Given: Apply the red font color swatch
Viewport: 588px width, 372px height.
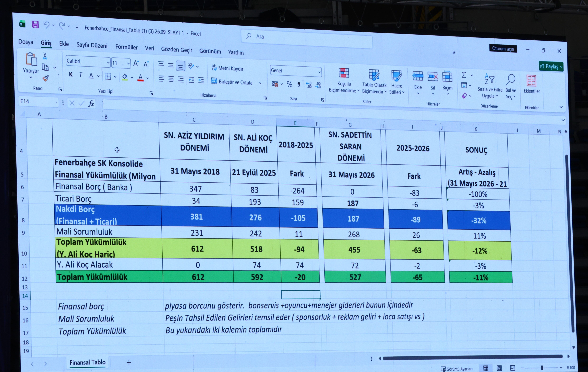Looking at the screenshot, I should (140, 78).
